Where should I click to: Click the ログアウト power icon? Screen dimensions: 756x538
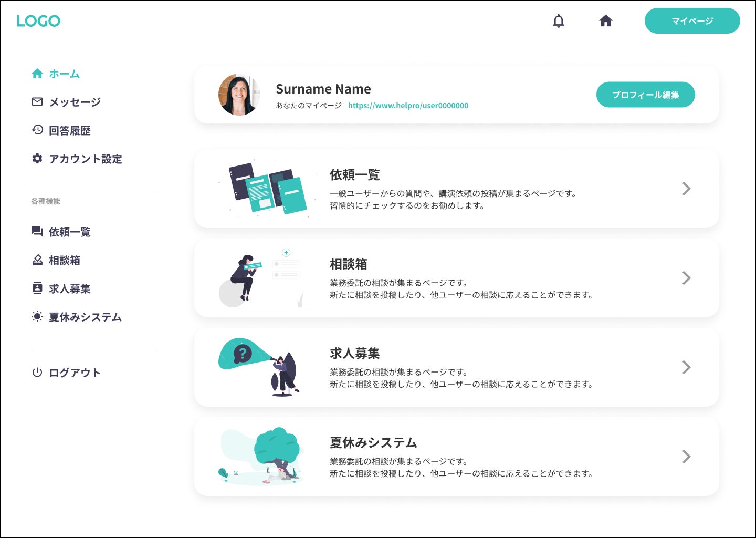(37, 373)
